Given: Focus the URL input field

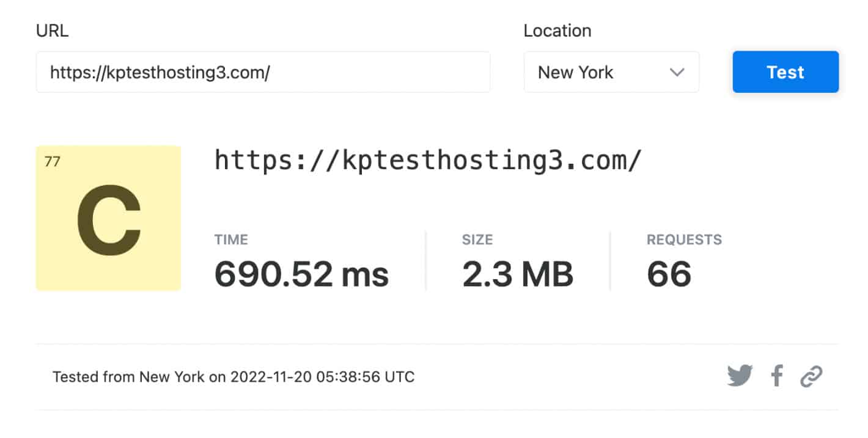Looking at the screenshot, I should 263,72.
